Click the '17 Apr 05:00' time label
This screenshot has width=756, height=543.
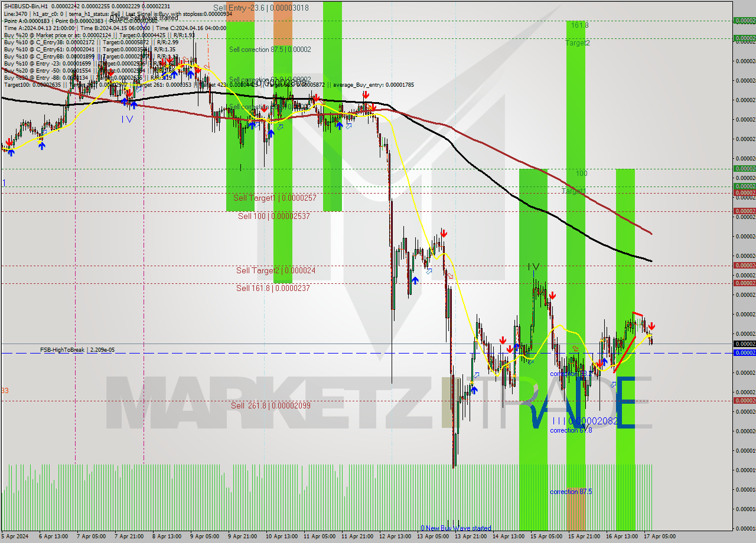click(659, 537)
